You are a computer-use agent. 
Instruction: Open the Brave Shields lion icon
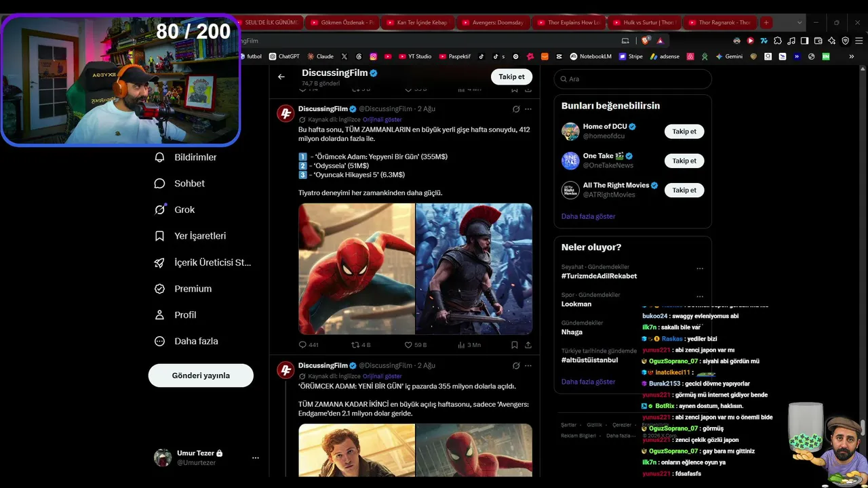click(645, 41)
